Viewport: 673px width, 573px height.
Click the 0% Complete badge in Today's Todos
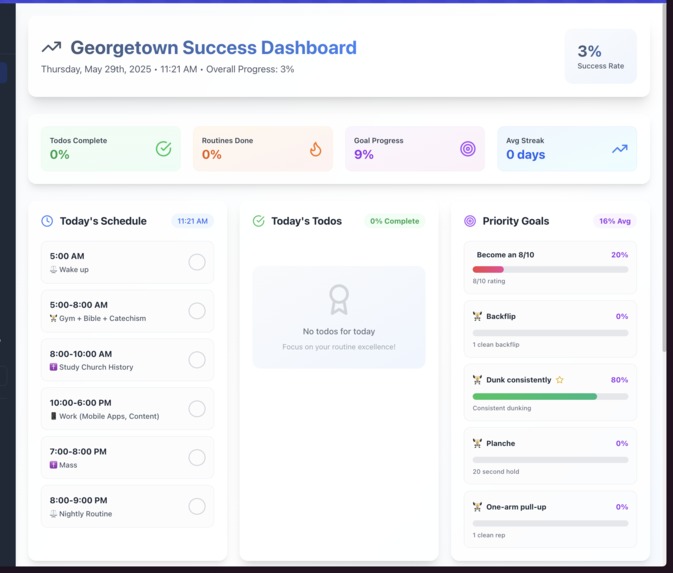[394, 221]
